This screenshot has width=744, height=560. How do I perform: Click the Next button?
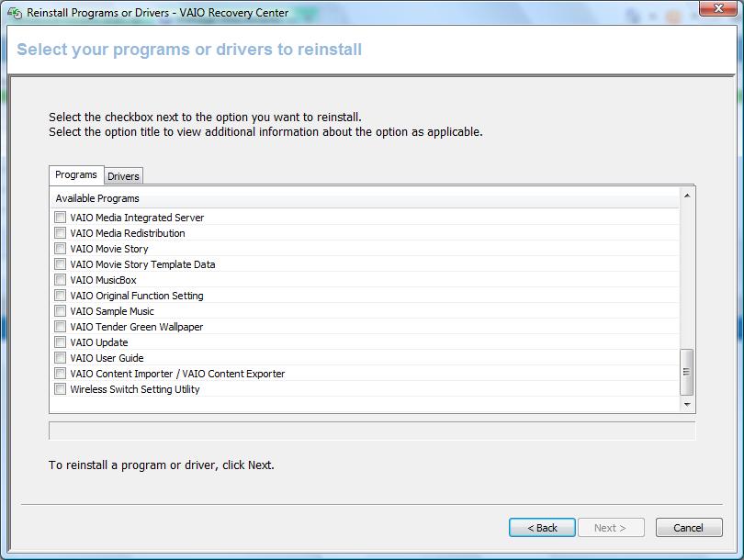tap(610, 528)
